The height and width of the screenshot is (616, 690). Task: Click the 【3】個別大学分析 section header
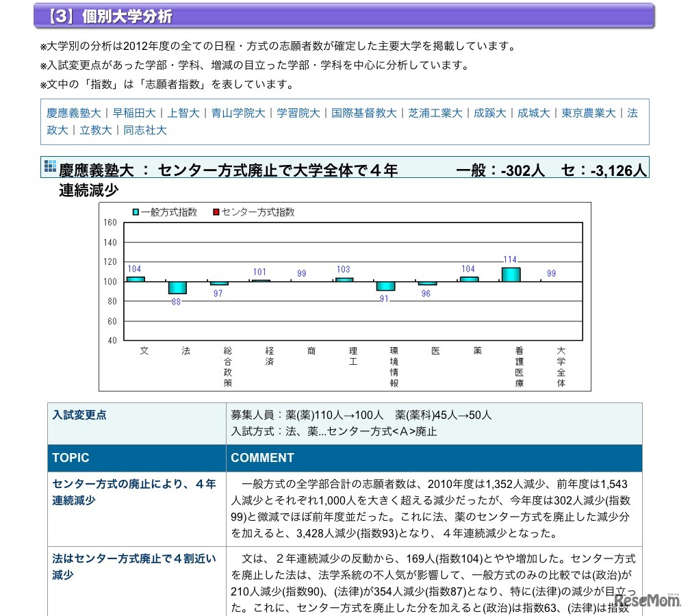point(344,16)
